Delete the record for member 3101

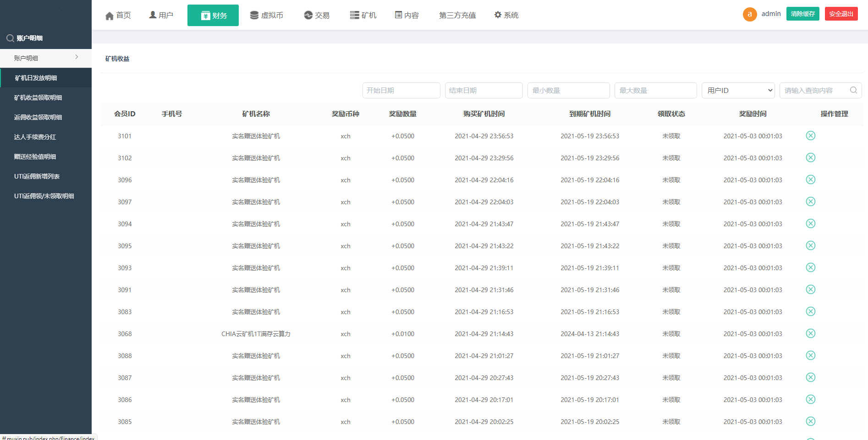810,136
